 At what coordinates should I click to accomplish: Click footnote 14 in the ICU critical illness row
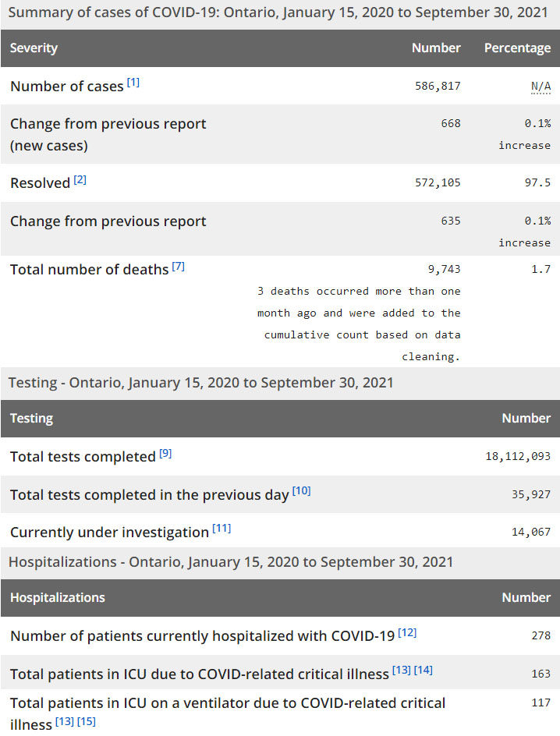click(423, 671)
